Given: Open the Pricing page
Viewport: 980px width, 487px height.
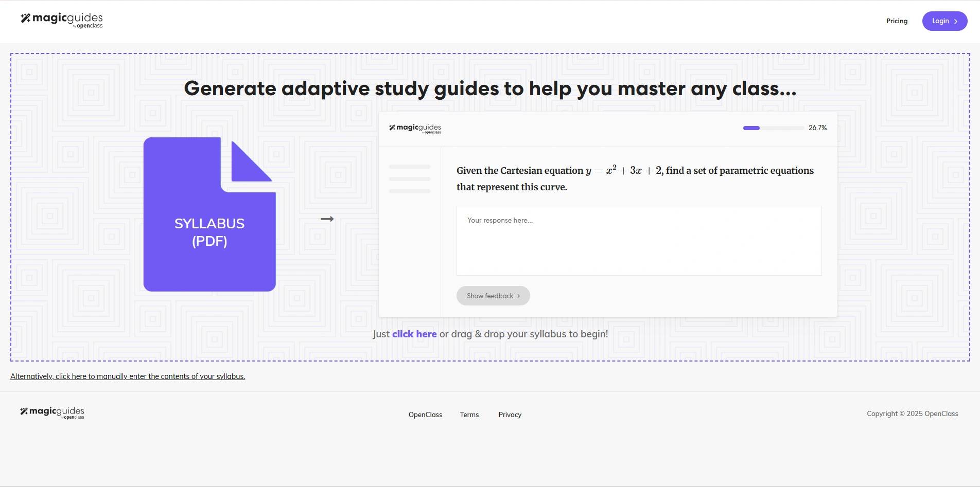Looking at the screenshot, I should coord(897,21).
